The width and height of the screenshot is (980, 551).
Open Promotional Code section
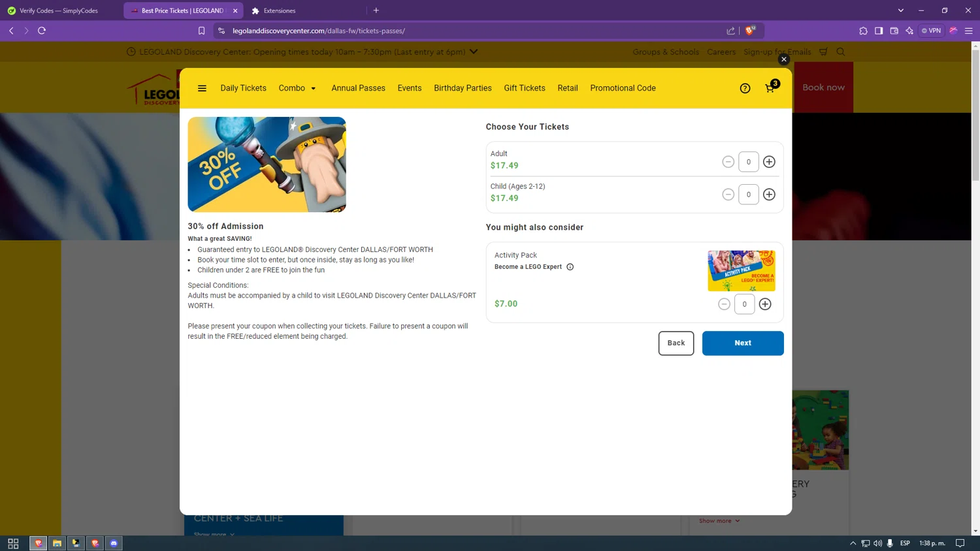click(x=623, y=88)
